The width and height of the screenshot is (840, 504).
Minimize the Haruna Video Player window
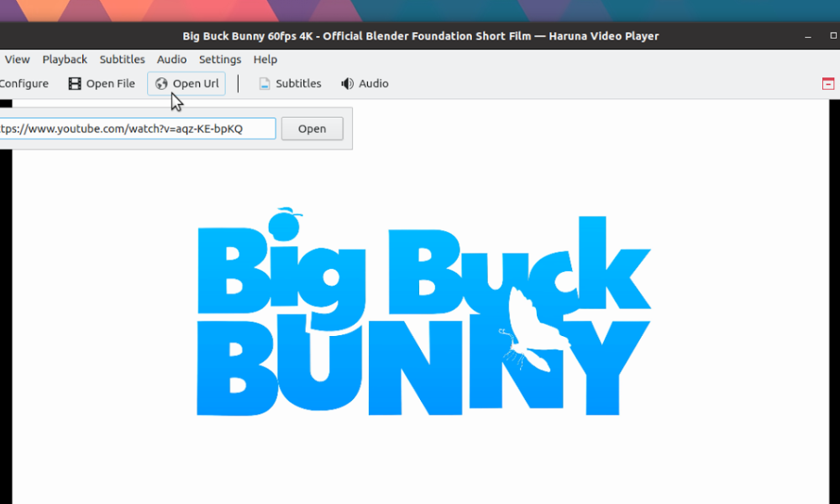(808, 36)
